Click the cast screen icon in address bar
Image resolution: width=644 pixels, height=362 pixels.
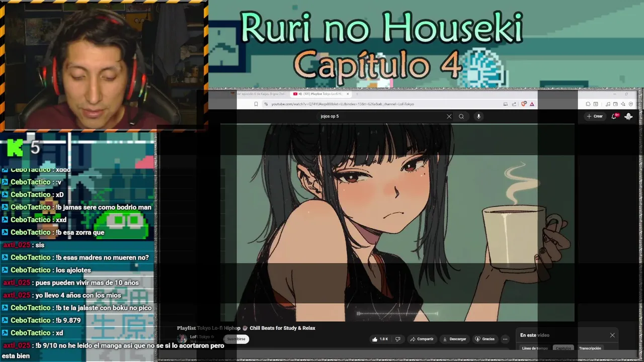click(505, 104)
